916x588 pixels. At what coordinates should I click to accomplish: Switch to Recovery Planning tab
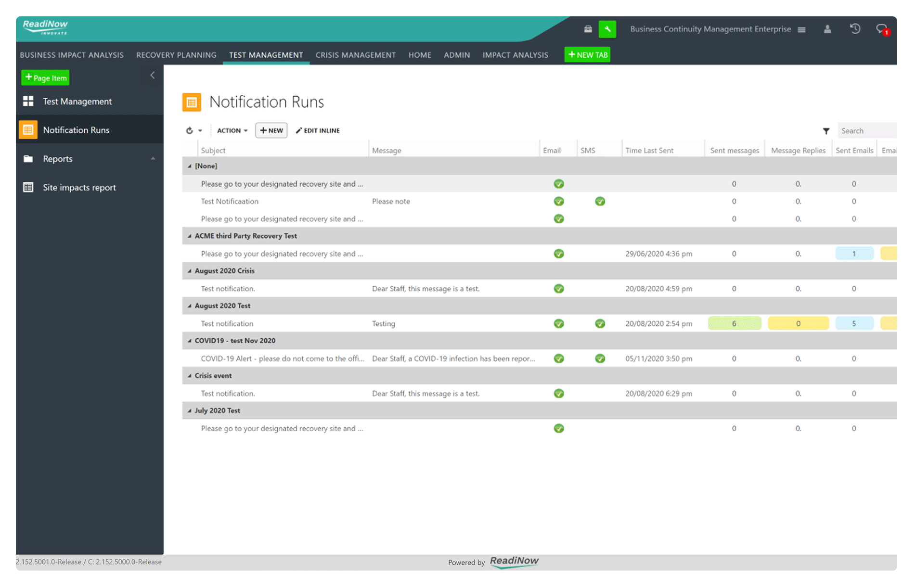pyautogui.click(x=176, y=55)
